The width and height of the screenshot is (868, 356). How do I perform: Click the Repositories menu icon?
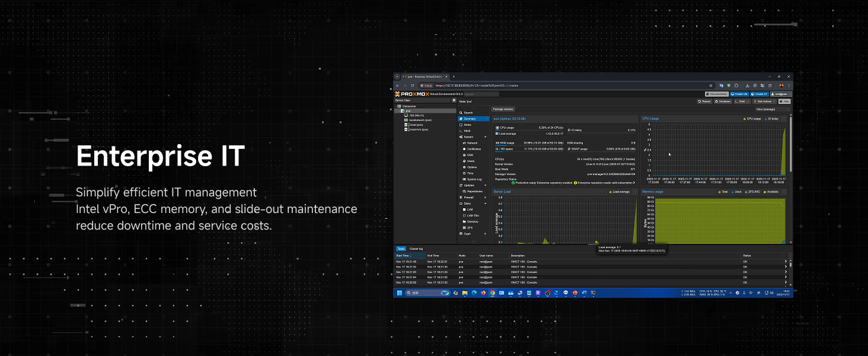click(464, 192)
